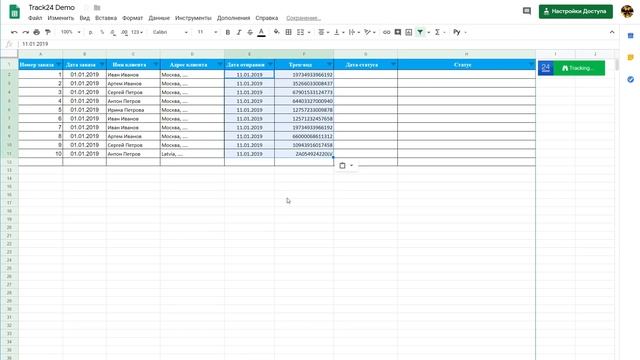Screen dimensions: 640x360
Task: Insert a comment from the toolbar
Action: (398, 32)
